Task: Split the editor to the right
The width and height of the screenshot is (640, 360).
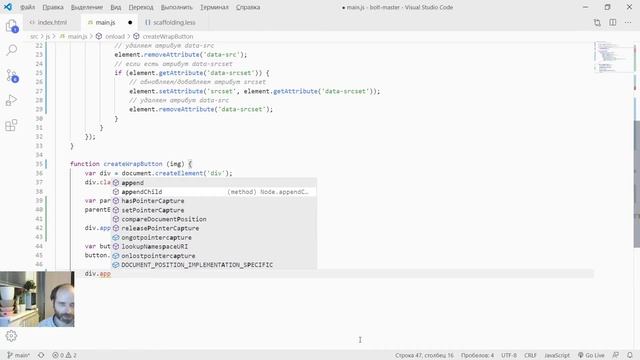Action: [x=613, y=22]
